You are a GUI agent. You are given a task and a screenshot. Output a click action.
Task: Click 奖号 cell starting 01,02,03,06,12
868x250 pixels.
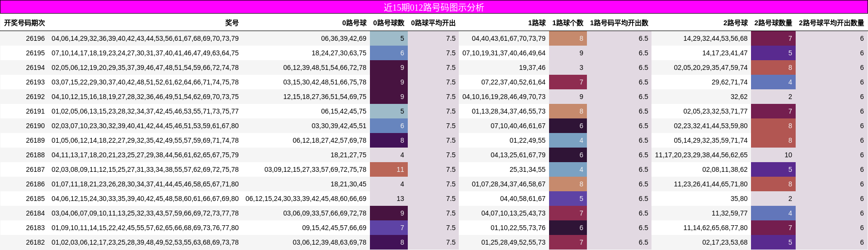click(145, 242)
